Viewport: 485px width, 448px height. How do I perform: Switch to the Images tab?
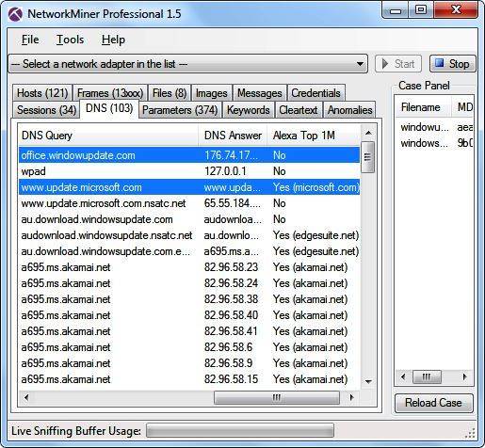tap(212, 93)
